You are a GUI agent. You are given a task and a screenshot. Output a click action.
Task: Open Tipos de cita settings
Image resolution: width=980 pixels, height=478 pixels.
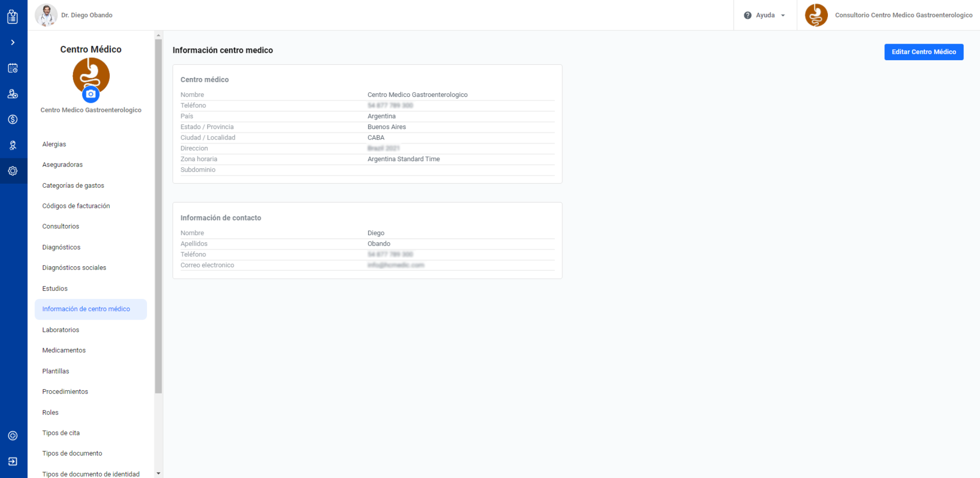coord(61,433)
